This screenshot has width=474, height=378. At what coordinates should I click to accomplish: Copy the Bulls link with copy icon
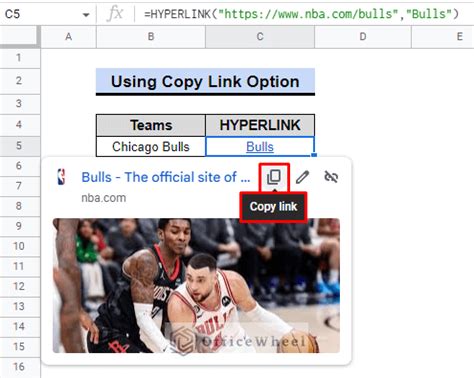click(x=274, y=177)
